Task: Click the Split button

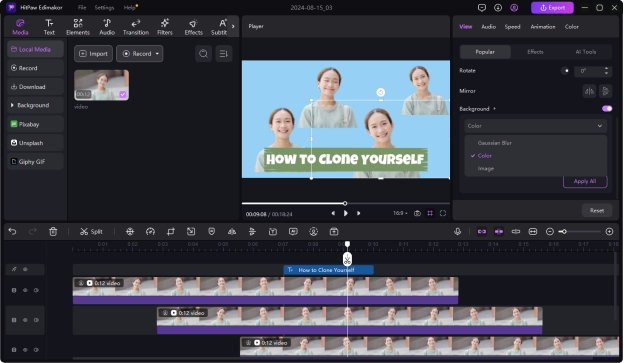Action: click(91, 231)
